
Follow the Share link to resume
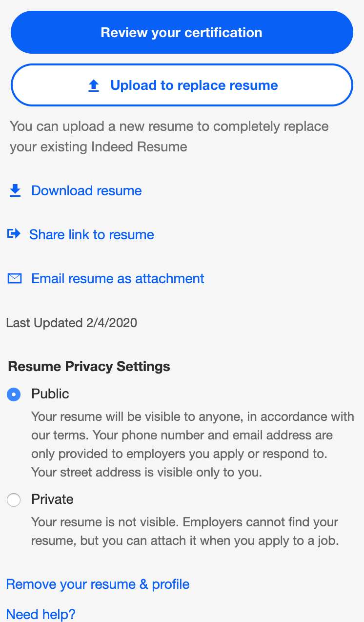click(91, 234)
